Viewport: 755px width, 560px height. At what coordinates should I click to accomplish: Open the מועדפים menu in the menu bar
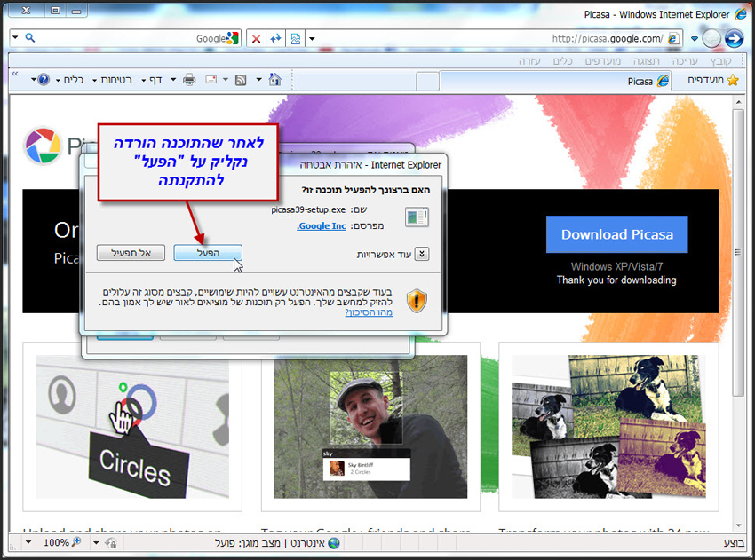(603, 61)
